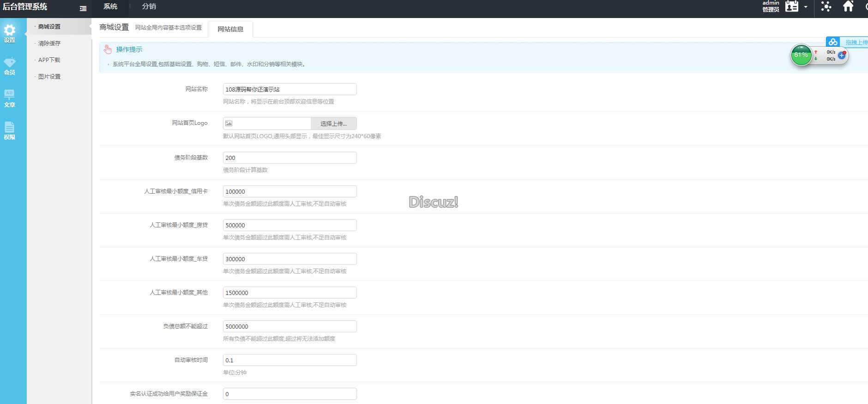Click the 选择上传 logo upload button
Image resolution: width=868 pixels, height=404 pixels.
click(x=333, y=123)
